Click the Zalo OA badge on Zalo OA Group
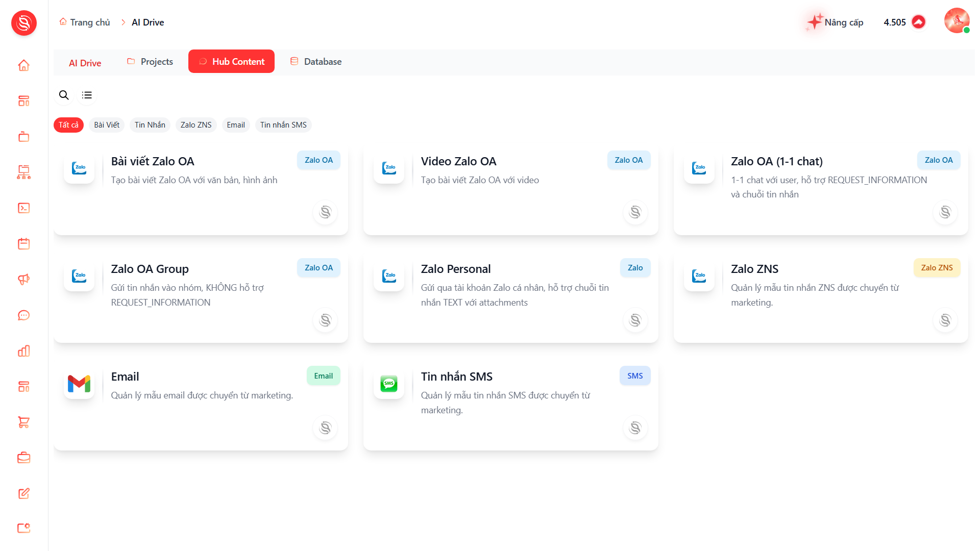Image resolution: width=980 pixels, height=551 pixels. tap(318, 268)
